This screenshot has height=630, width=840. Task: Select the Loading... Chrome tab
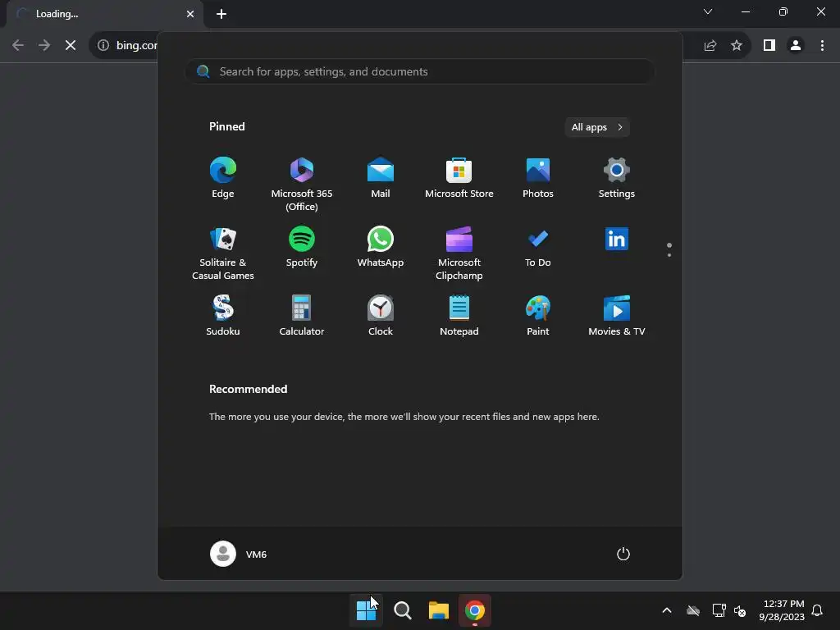[x=104, y=14]
